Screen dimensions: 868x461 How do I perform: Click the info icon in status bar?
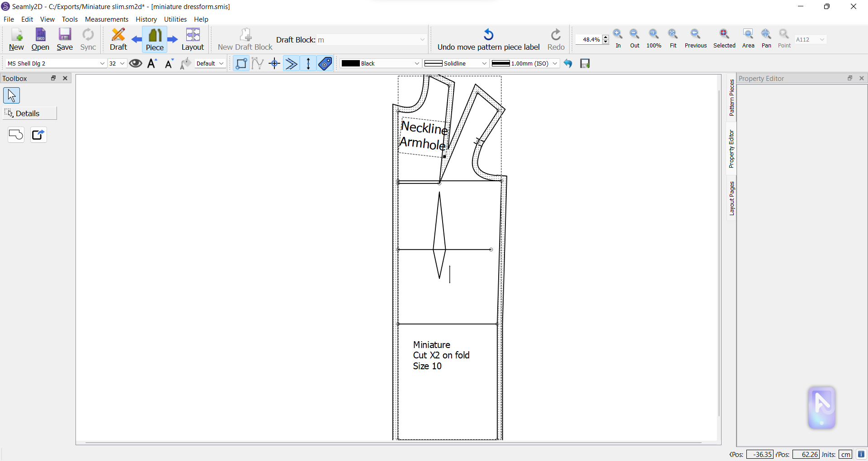point(861,454)
